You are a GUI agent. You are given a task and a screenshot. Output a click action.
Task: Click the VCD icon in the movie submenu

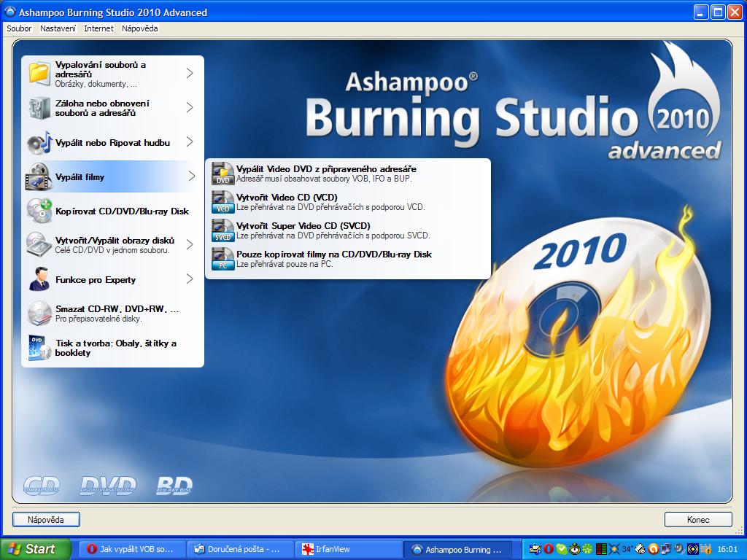click(x=223, y=202)
